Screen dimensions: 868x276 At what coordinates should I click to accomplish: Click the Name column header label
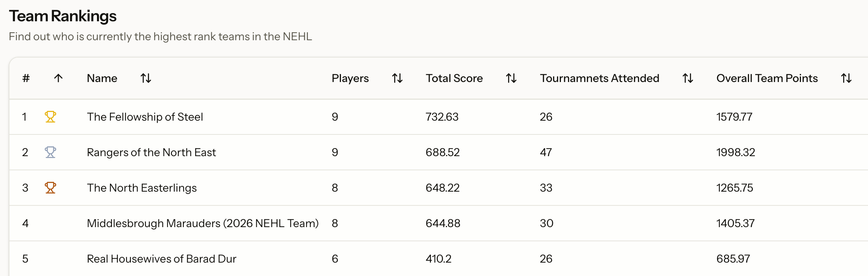click(x=102, y=78)
